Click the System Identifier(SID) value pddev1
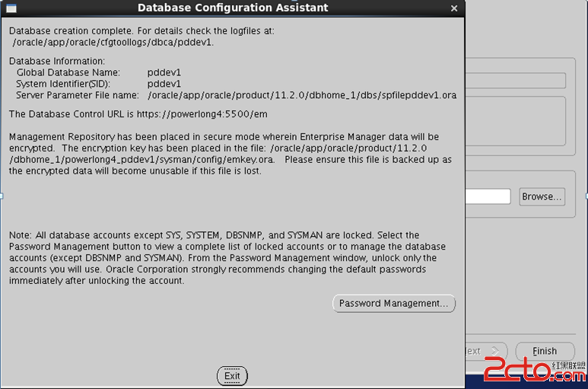588x389 pixels. 164,84
